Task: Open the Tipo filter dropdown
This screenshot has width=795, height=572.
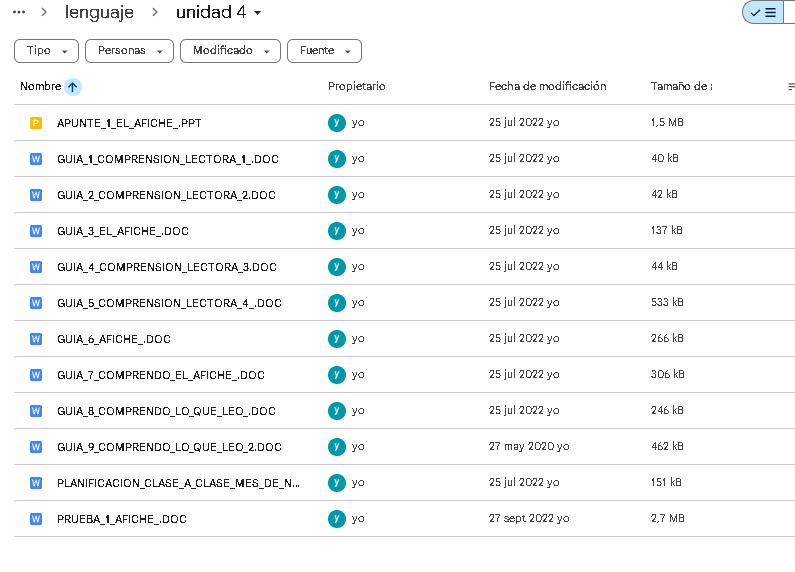Action: [46, 51]
